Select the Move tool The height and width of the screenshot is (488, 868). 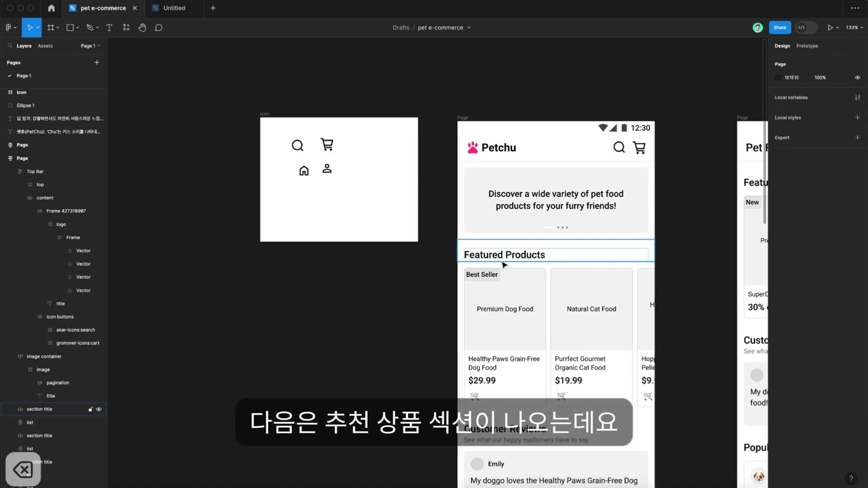[x=29, y=28]
